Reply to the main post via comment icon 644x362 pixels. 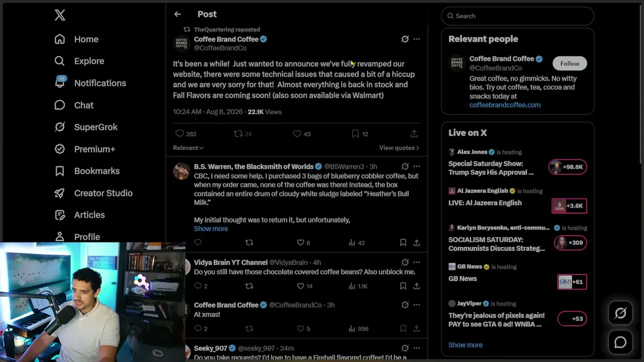[180, 134]
